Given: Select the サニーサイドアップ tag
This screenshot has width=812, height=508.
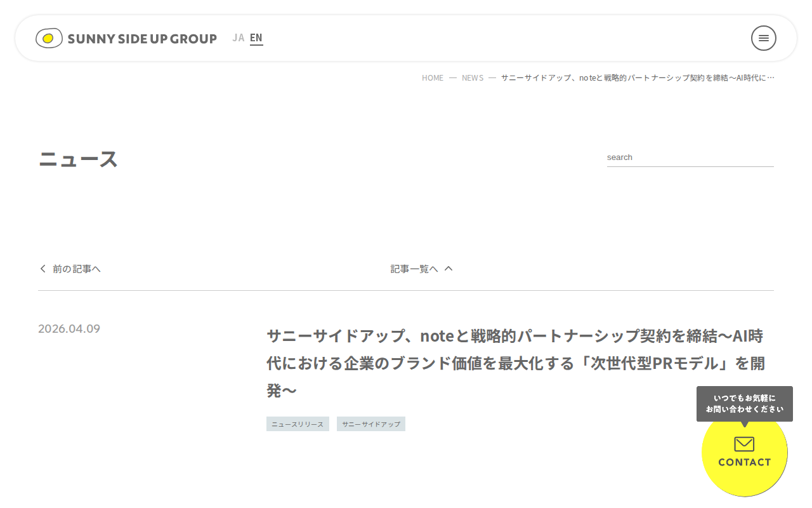Looking at the screenshot, I should 371,424.
